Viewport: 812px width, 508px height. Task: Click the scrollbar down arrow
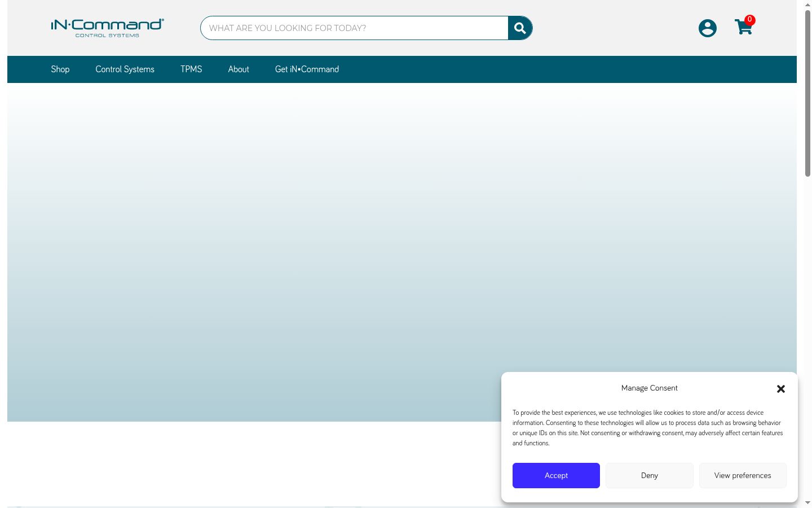pyautogui.click(x=808, y=503)
